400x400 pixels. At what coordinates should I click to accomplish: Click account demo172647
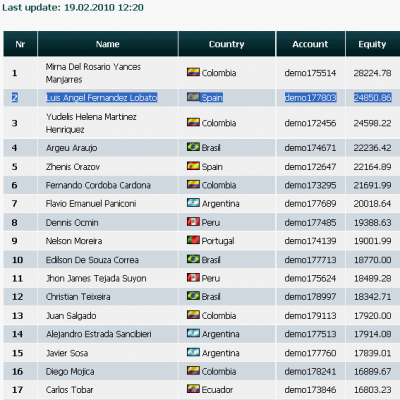click(x=310, y=167)
